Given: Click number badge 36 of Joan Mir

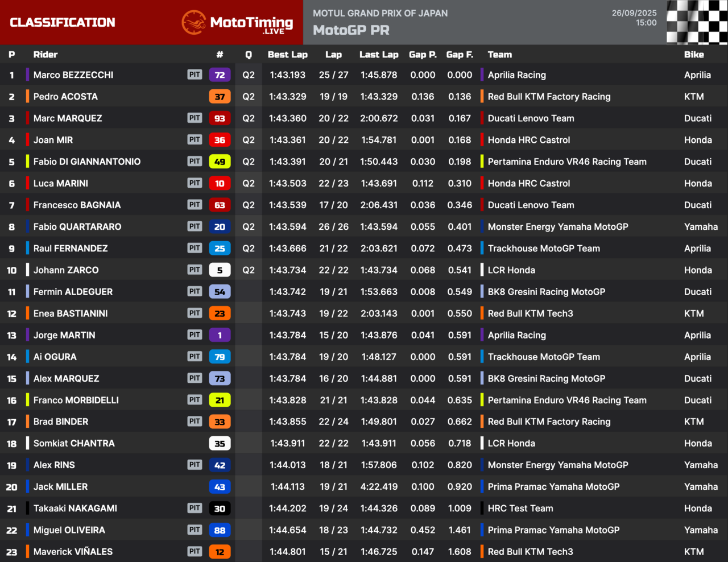Looking at the screenshot, I should (x=220, y=140).
